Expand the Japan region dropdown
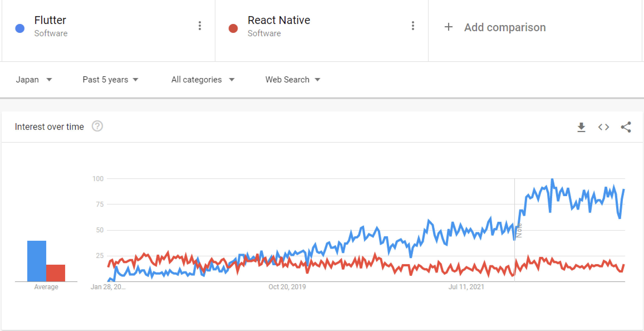The image size is (644, 331). 34,80
